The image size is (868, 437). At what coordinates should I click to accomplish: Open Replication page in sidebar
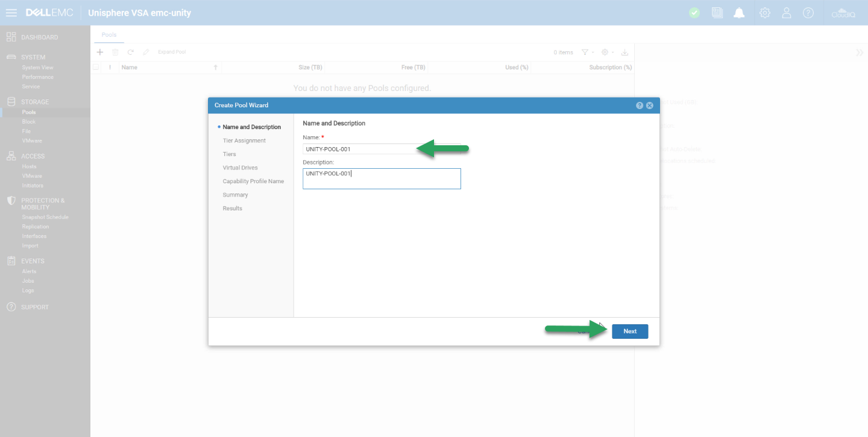[36, 227]
